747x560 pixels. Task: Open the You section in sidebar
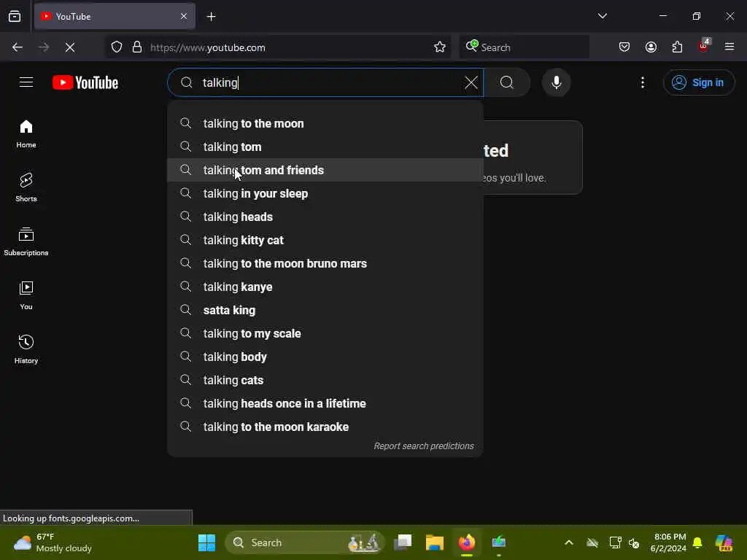26,295
